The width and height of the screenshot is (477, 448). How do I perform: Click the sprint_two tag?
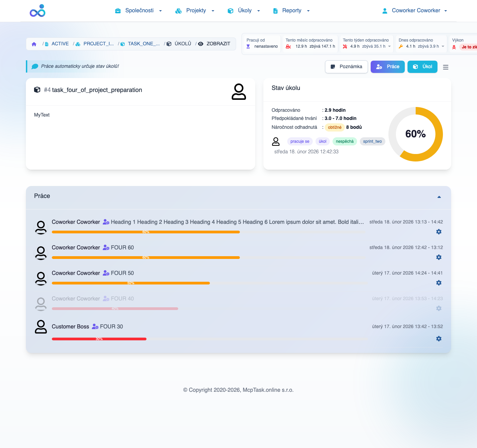click(372, 141)
